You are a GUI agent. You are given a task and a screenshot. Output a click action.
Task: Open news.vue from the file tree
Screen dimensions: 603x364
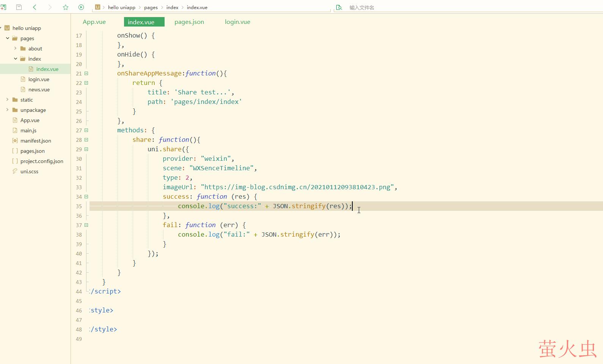click(x=39, y=89)
